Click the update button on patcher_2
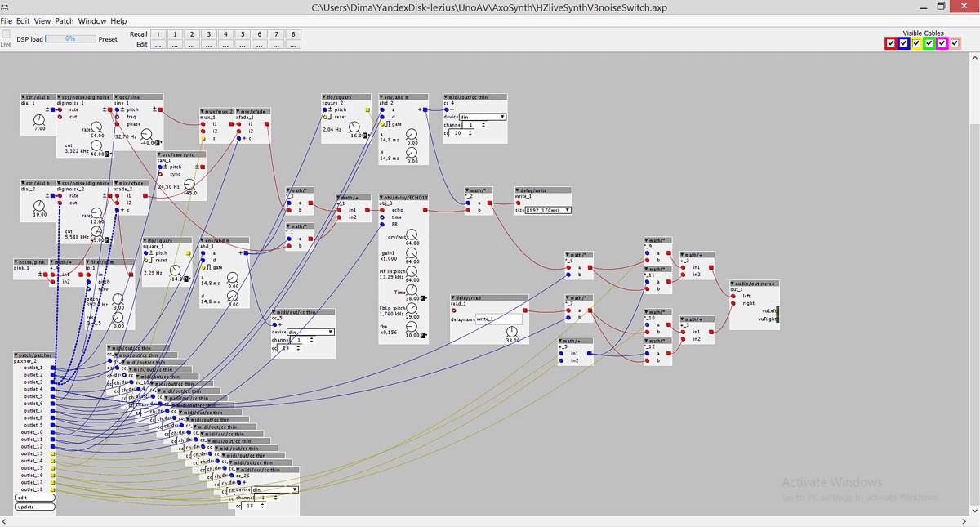 coord(35,507)
